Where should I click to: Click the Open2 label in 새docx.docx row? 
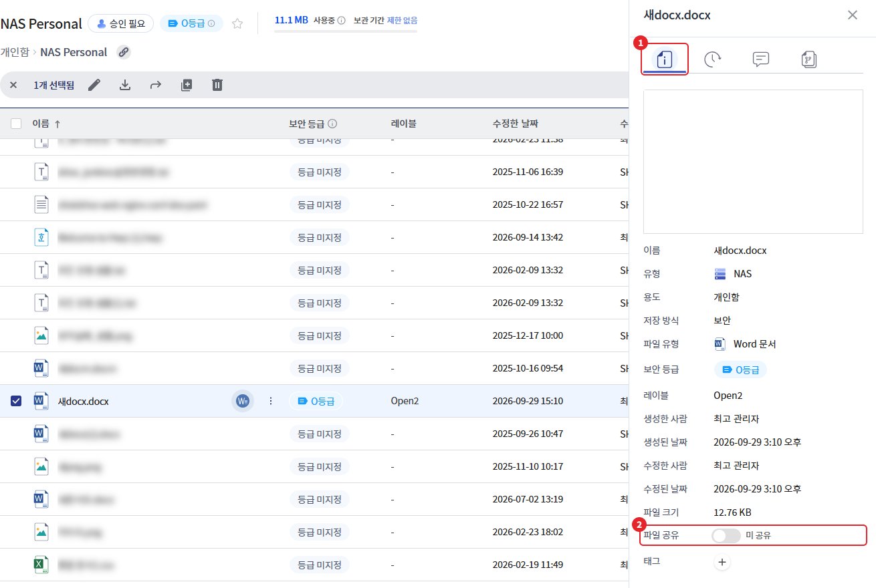tap(405, 401)
